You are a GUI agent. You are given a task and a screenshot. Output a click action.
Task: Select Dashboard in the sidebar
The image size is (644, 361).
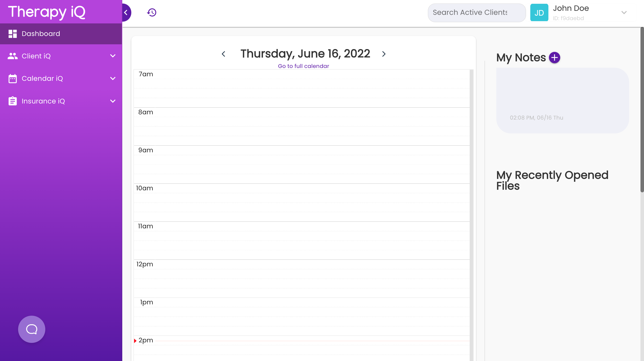pos(41,34)
